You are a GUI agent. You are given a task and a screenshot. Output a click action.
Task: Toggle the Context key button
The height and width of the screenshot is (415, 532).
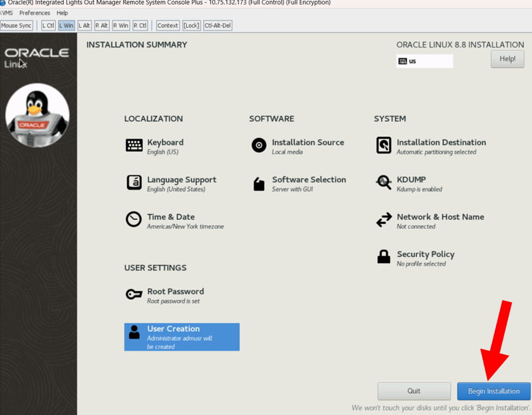point(167,26)
